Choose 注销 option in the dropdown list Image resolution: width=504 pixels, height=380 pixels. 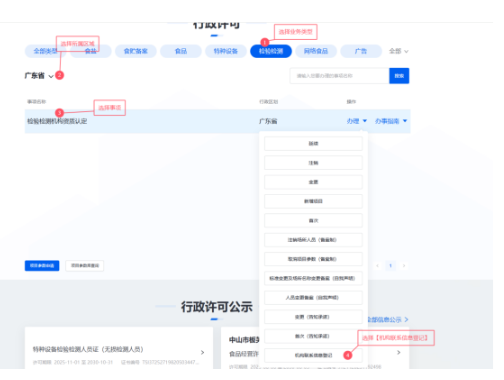coord(313,163)
